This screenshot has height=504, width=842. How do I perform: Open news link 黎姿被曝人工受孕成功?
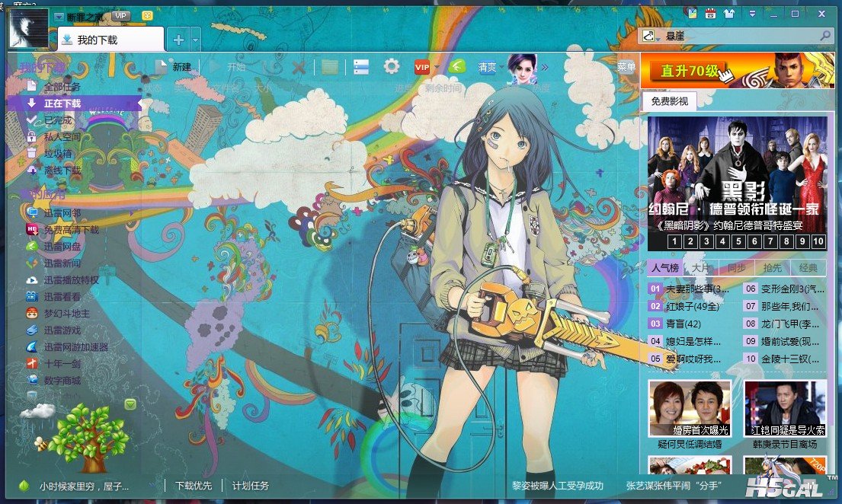[x=557, y=486]
